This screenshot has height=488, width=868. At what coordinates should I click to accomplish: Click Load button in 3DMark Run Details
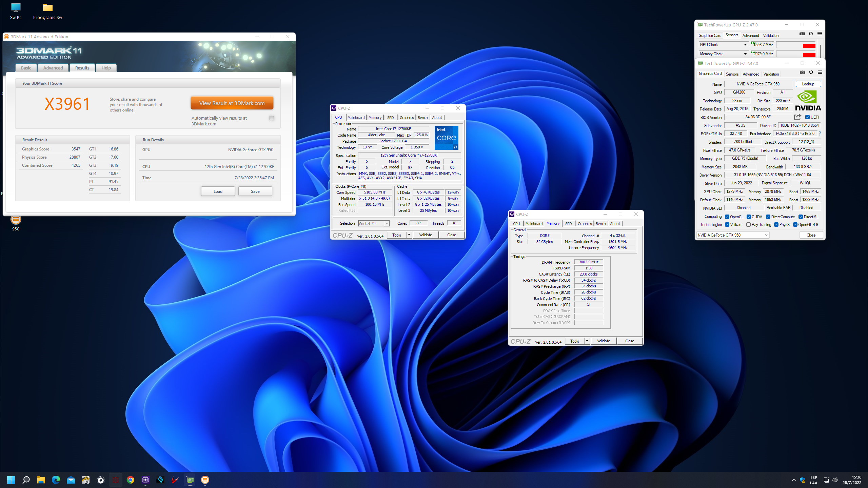(x=218, y=191)
